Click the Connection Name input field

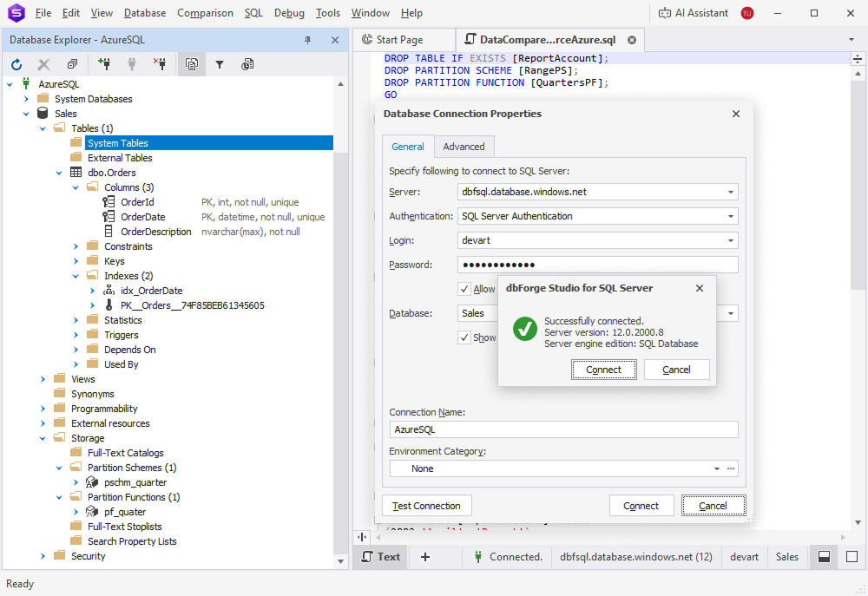pos(563,429)
